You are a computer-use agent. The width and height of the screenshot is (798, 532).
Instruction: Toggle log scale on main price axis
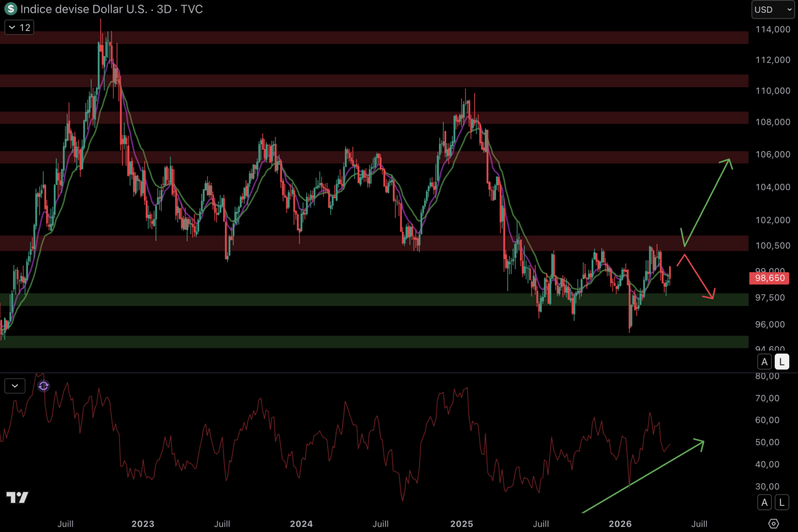point(782,362)
